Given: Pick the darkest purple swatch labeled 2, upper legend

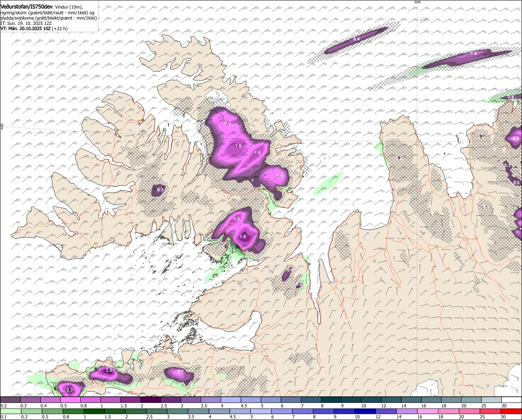Looking at the screenshot, I should [x=150, y=400].
